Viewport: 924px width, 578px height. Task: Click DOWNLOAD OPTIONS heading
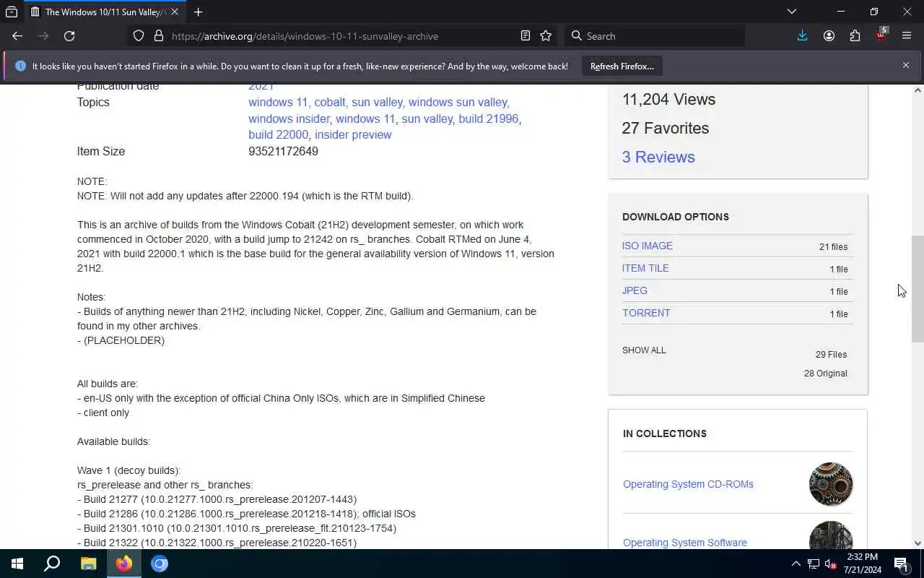(676, 217)
